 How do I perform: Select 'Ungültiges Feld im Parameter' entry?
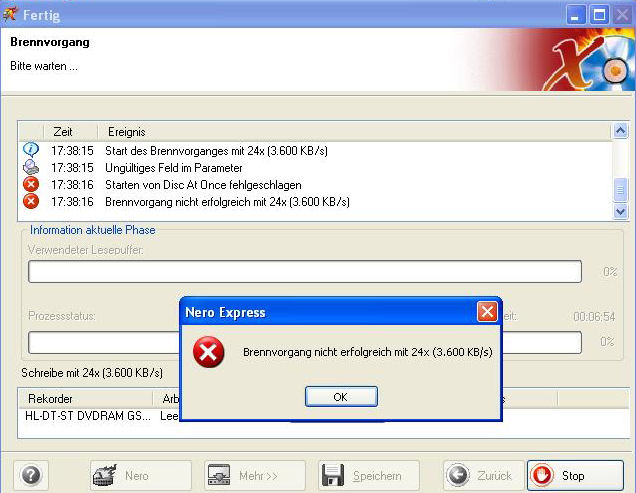[x=174, y=168]
